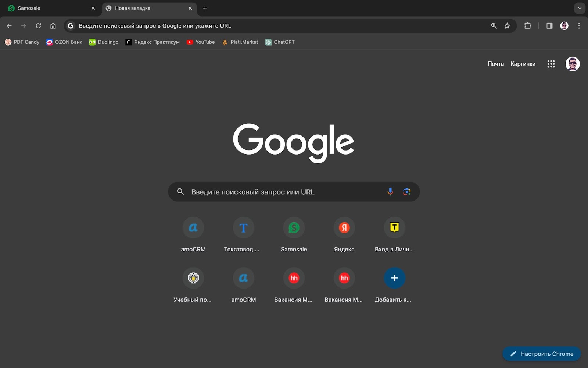Open the Вакансия М... shortcut below Samosale
Image resolution: width=588 pixels, height=368 pixels.
(294, 285)
